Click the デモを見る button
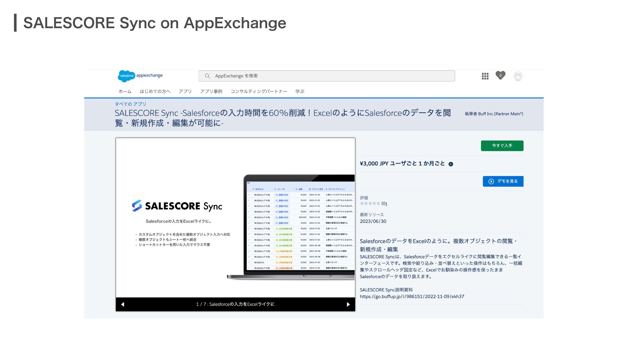Screen dimensions: 644x362 tap(503, 181)
